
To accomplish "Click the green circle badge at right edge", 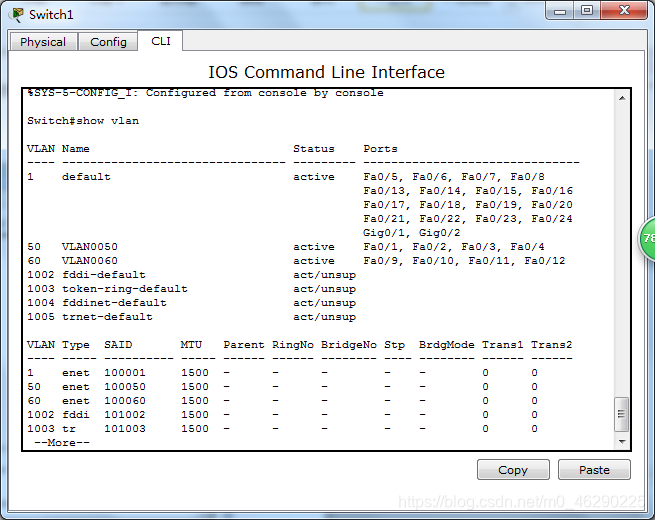I will coord(647,238).
